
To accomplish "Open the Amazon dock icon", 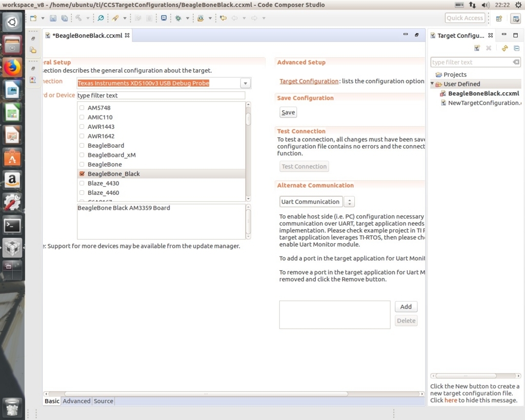I will [x=12, y=180].
